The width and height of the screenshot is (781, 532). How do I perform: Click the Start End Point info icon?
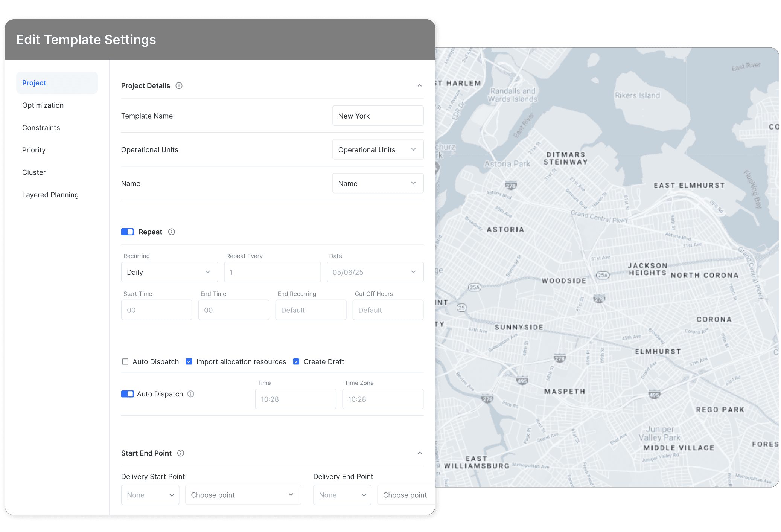click(181, 453)
